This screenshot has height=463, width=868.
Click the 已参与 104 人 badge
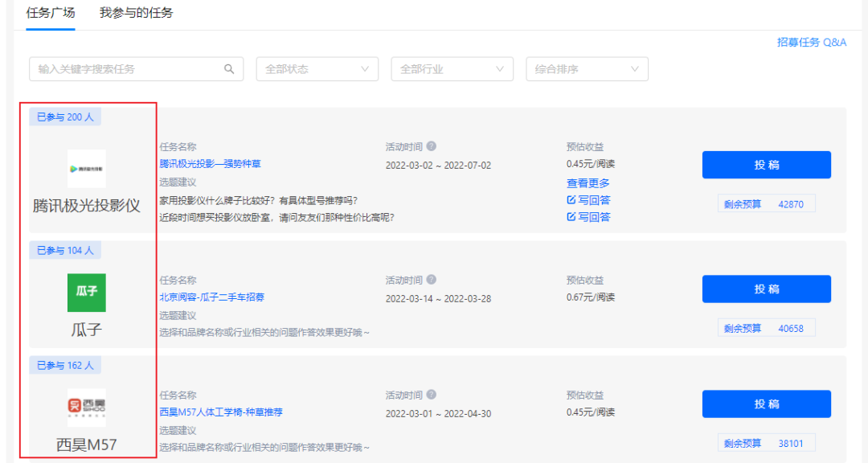[65, 250]
